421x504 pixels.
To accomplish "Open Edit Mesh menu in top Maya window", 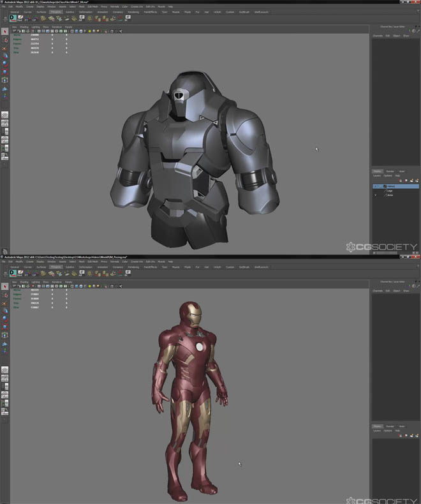I will point(93,7).
